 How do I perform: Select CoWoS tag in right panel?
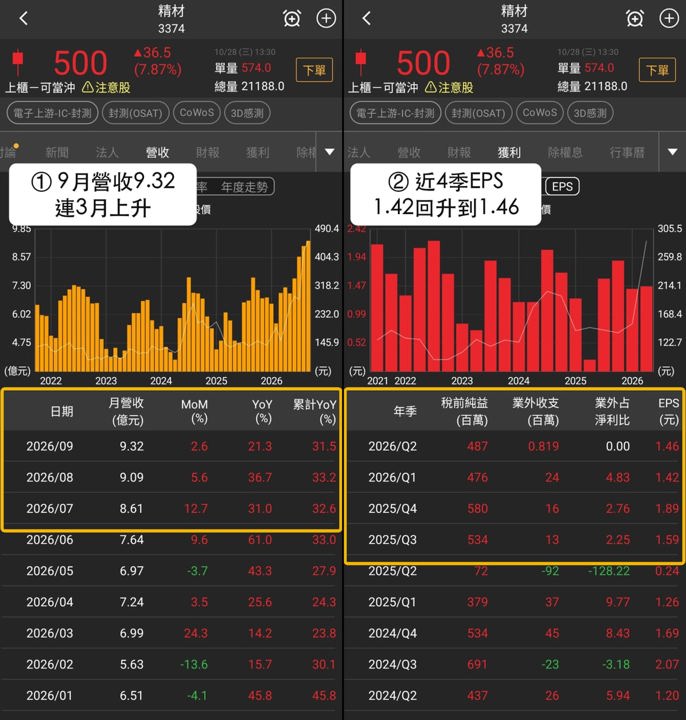point(540,113)
